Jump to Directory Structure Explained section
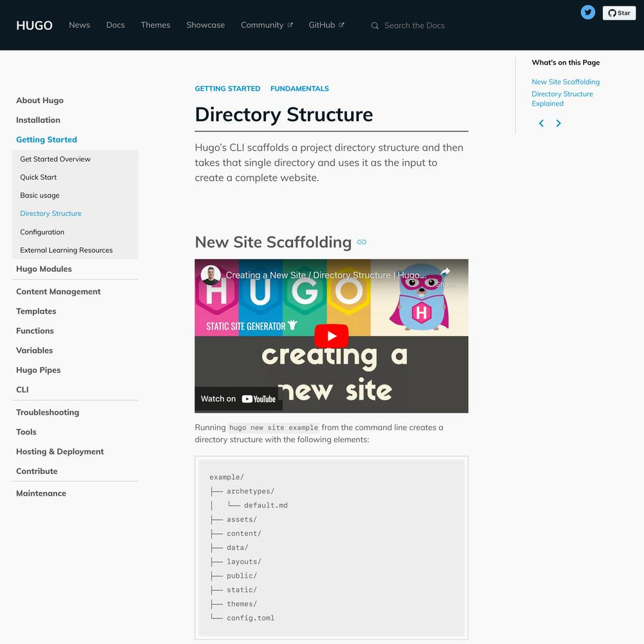The image size is (644, 644). pyautogui.click(x=562, y=99)
